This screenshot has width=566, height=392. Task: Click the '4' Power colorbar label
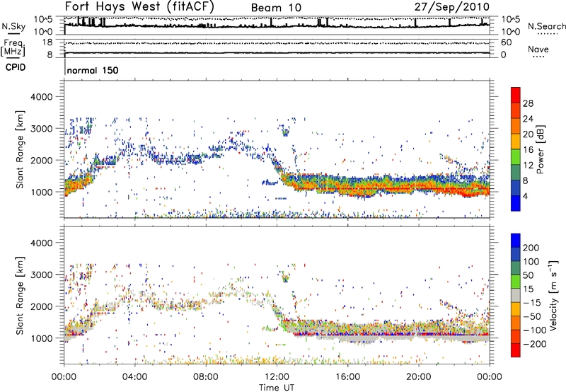[525, 196]
